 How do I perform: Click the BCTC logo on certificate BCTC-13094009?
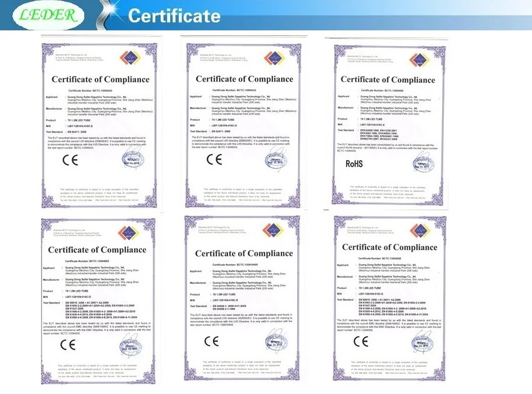point(420,60)
